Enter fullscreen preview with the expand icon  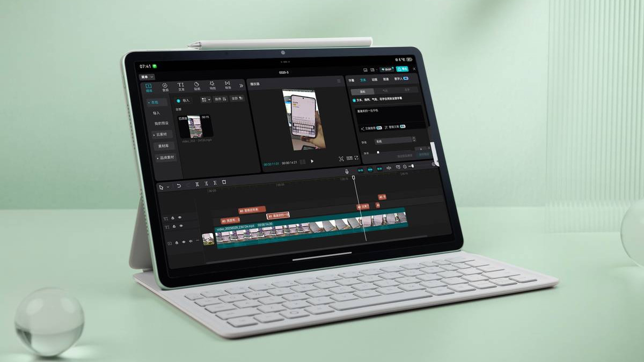coord(357,158)
